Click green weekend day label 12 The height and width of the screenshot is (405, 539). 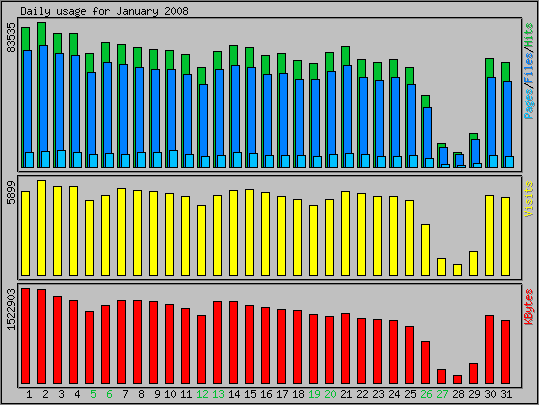[x=202, y=394]
